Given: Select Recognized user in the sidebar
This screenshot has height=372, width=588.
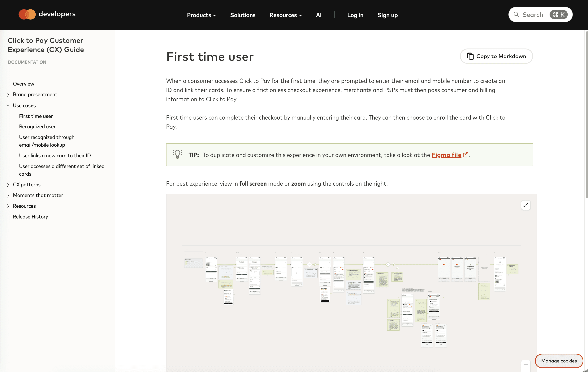Looking at the screenshot, I should tap(37, 127).
